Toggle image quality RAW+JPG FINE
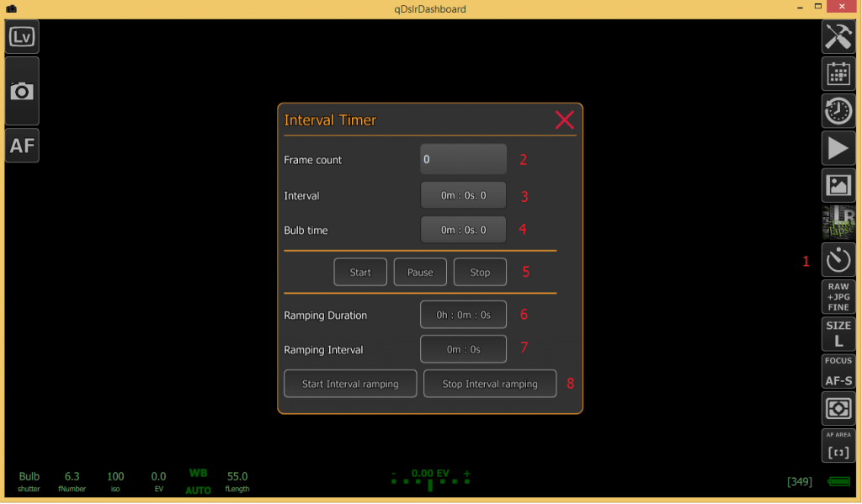862x504 pixels. click(838, 296)
